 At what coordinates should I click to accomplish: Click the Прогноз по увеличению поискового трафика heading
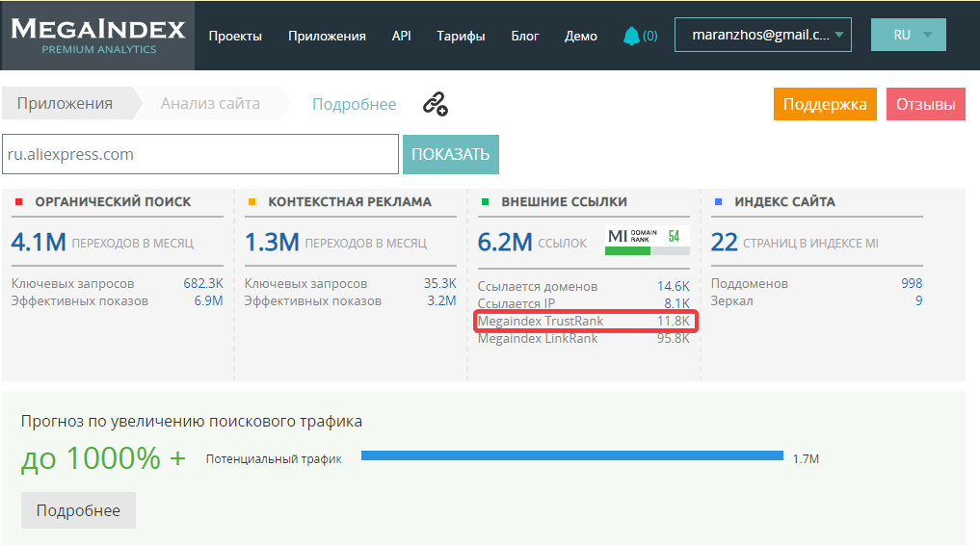(x=191, y=422)
